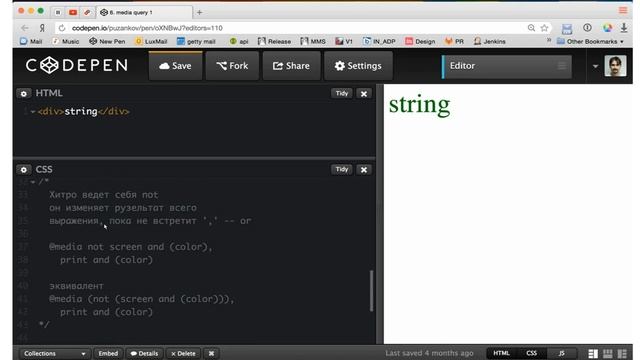The width and height of the screenshot is (640, 360).
Task: Click the address bar URL
Action: click(x=147, y=28)
